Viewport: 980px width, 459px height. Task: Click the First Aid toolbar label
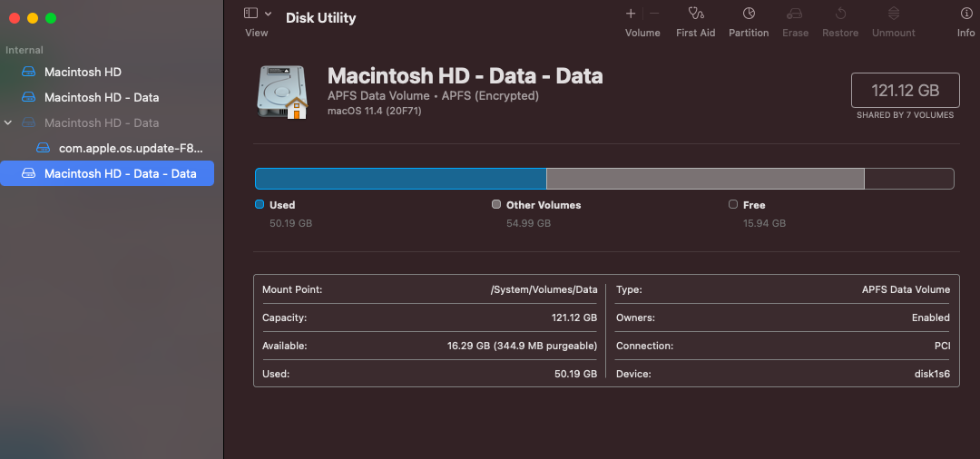696,33
